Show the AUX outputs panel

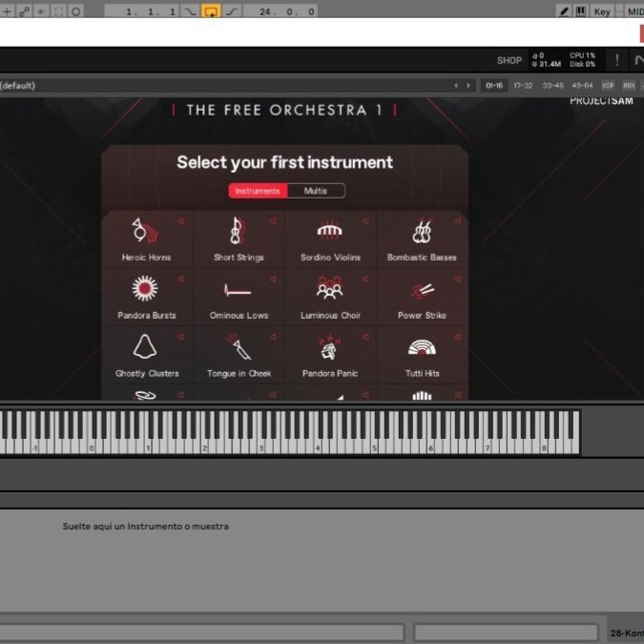pos(629,86)
